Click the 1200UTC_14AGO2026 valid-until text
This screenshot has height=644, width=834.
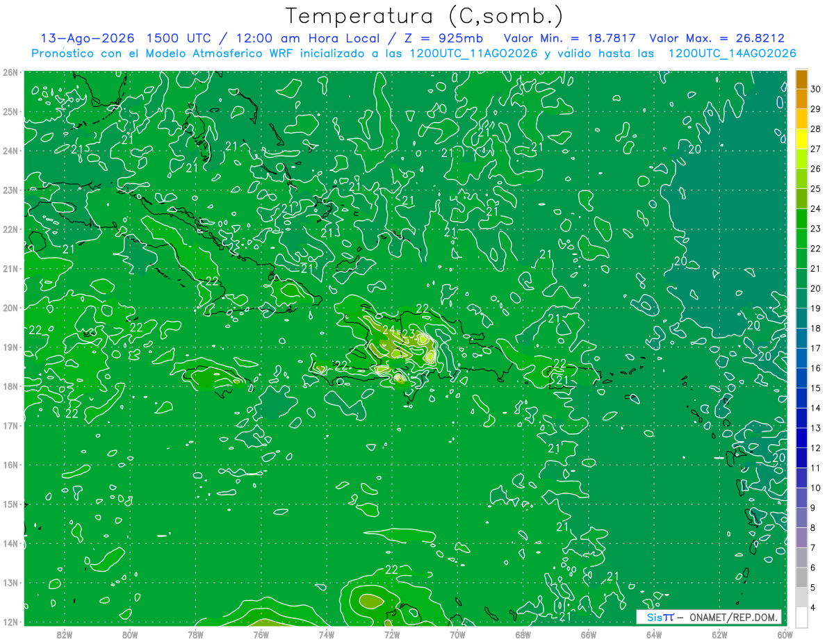point(732,53)
